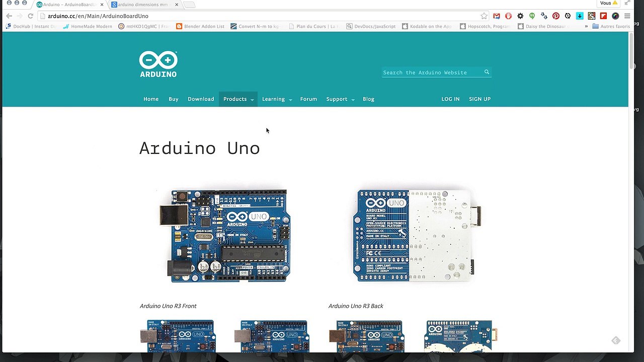
Task: Click the SIGN UP link
Action: [479, 99]
